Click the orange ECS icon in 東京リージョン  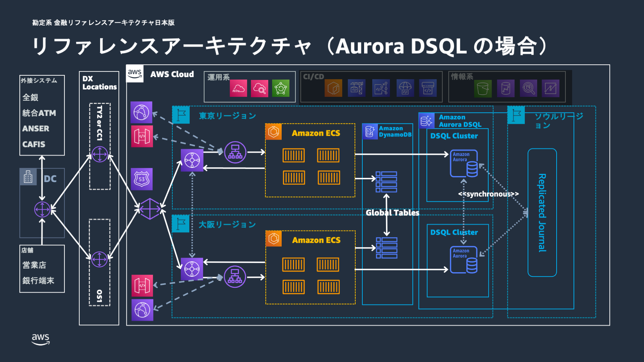point(274,132)
